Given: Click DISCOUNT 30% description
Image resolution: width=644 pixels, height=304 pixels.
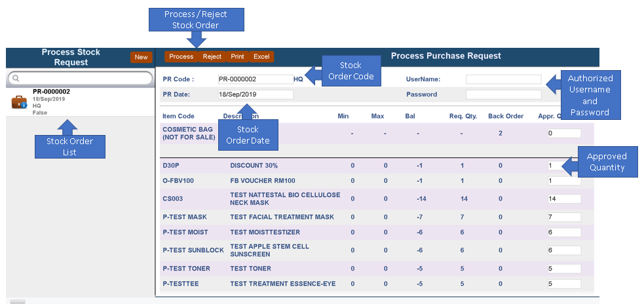Looking at the screenshot, I should tap(254, 166).
